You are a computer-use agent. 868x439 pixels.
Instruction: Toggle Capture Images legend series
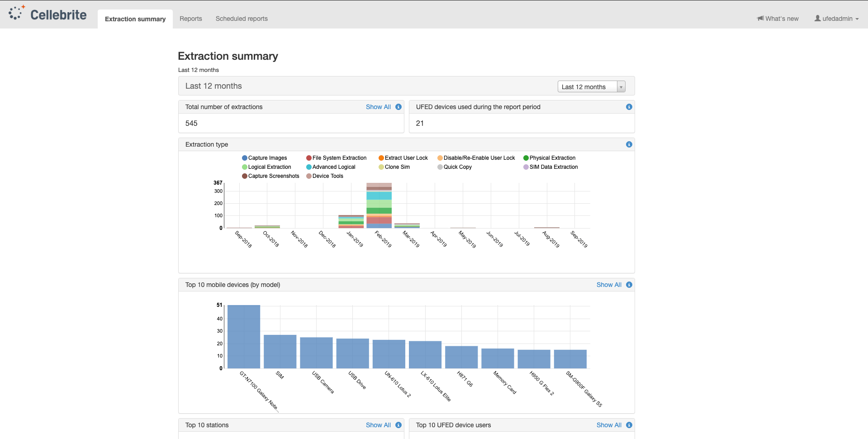click(x=265, y=158)
